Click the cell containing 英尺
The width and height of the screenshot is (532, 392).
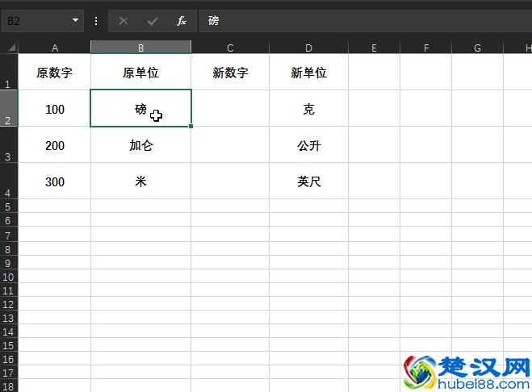(x=308, y=181)
